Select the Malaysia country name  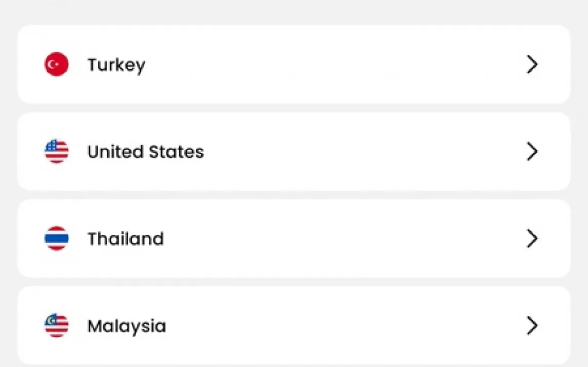point(126,326)
